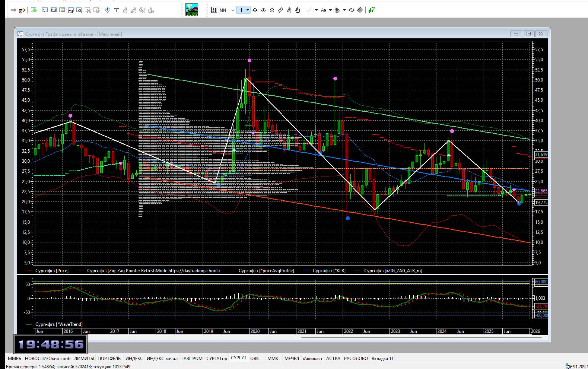The image size is (588, 369).
Task: Click the table with red and green rows icon
Action: click(x=62, y=10)
